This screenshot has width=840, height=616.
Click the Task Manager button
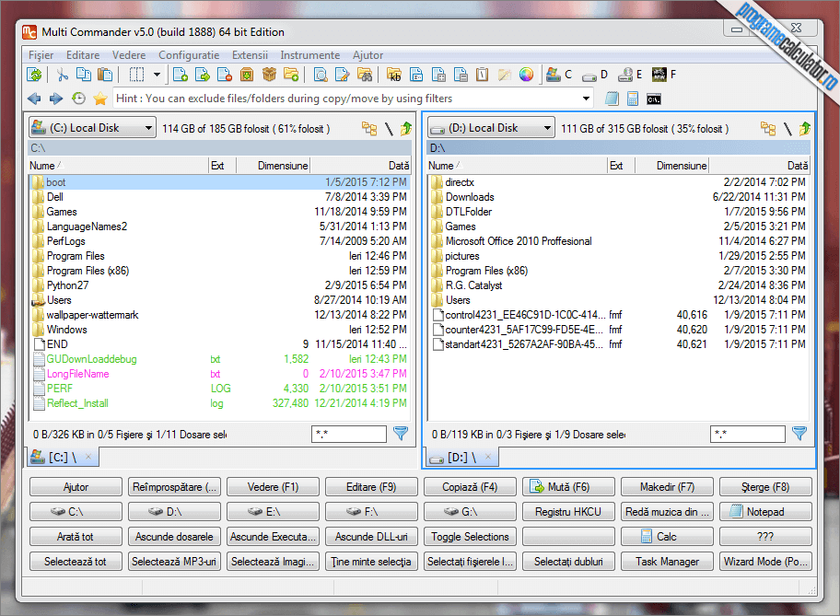click(x=667, y=562)
